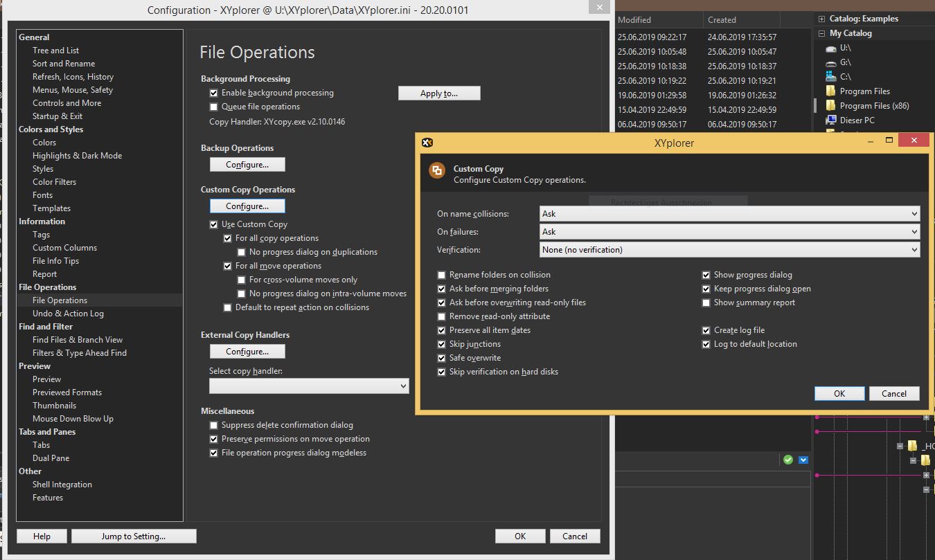Image resolution: width=935 pixels, height=560 pixels.
Task: Toggle Enable background processing checkbox
Action: tap(213, 93)
